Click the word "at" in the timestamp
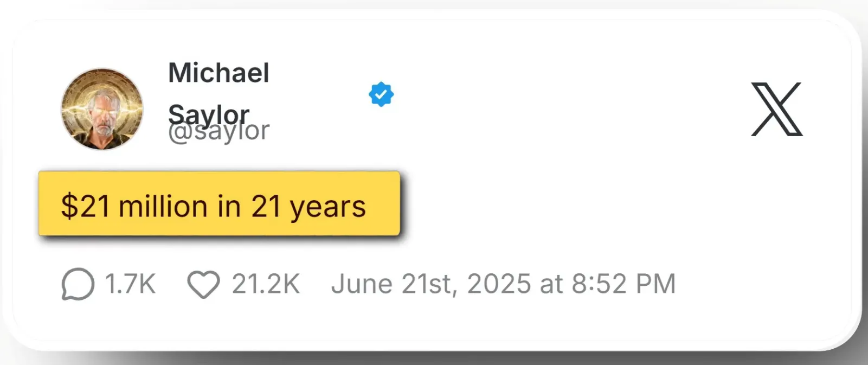 click(x=551, y=284)
